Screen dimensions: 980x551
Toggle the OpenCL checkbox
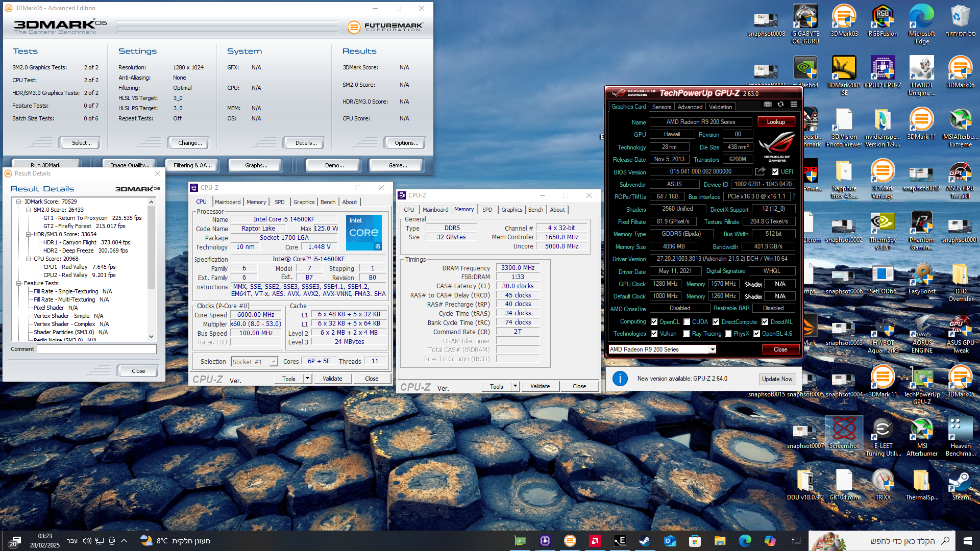pyautogui.click(x=654, y=322)
